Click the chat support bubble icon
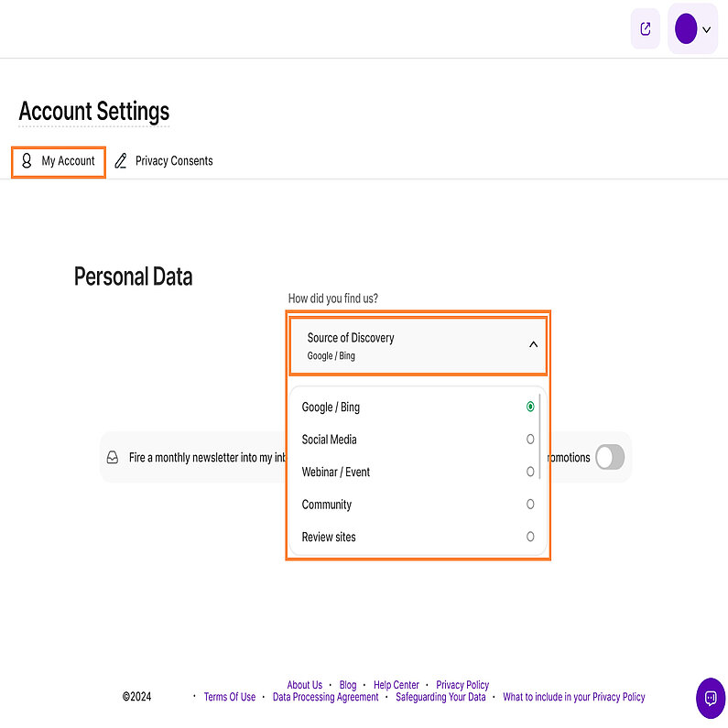 tap(710, 698)
